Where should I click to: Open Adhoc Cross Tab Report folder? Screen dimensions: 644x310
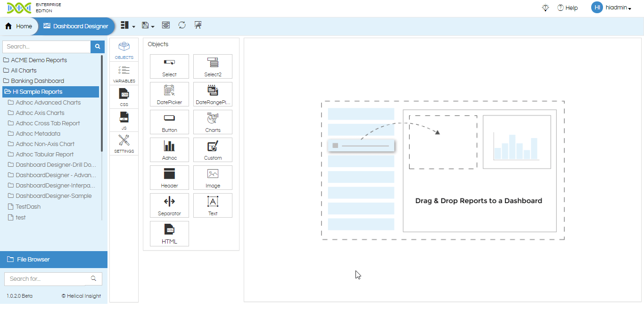point(44,123)
